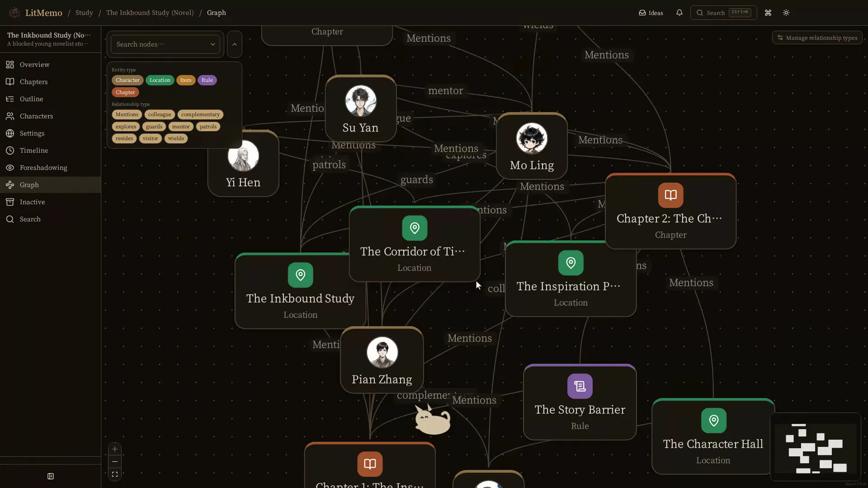Open Settings in the sidebar
Viewport: 868px width, 488px height.
pyautogui.click(x=50, y=133)
